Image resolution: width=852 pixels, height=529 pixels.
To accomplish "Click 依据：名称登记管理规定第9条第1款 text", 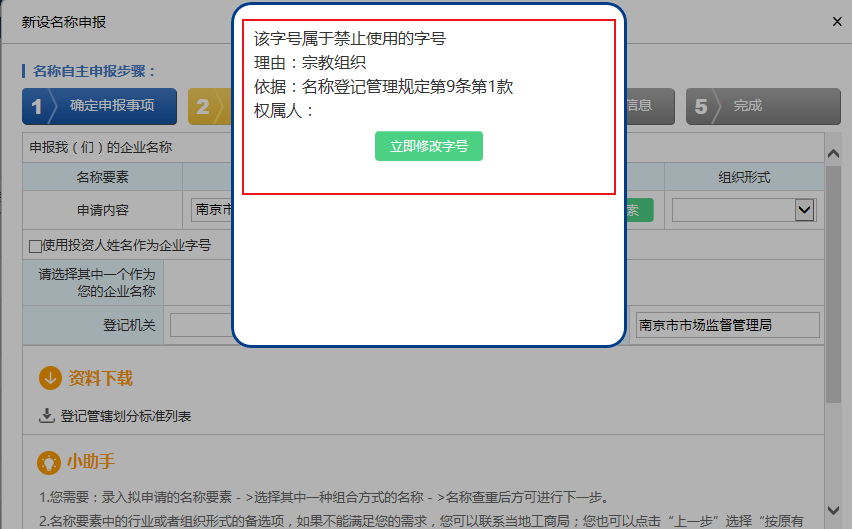I will coord(383,86).
